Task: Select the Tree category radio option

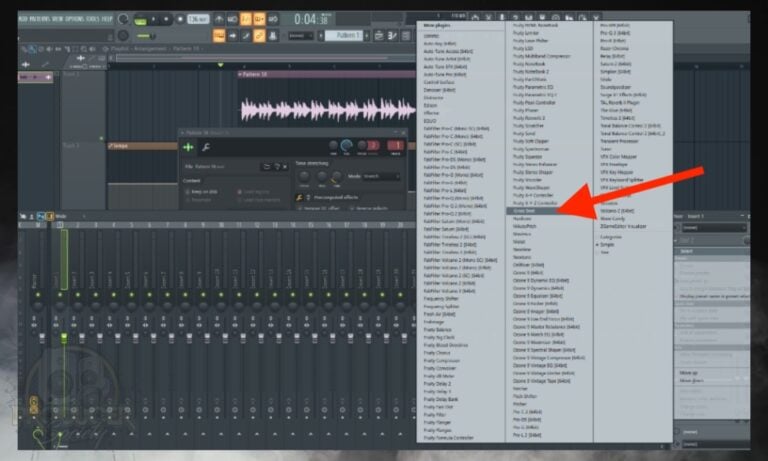Action: [x=604, y=252]
